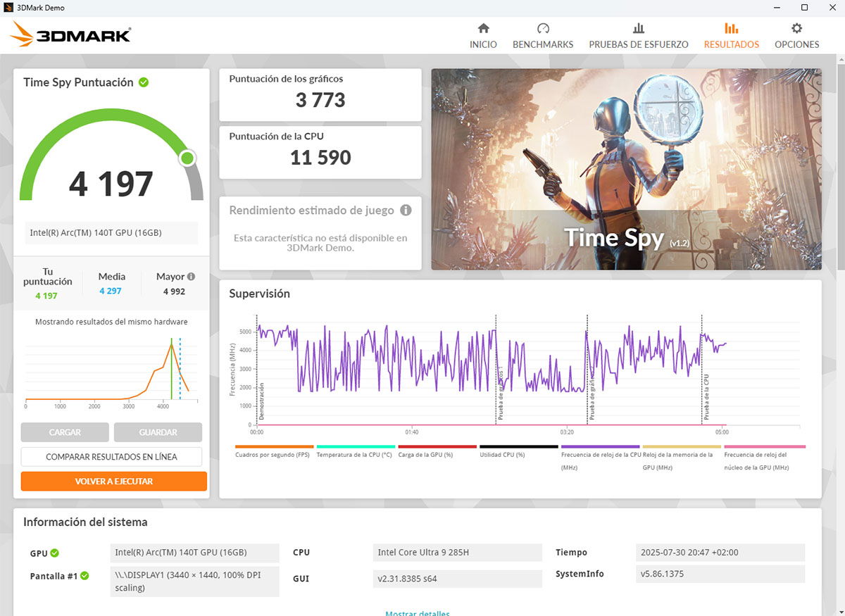Viewport: 845px width, 616px height.
Task: Click the Volver a ejecutar button
Action: pyautogui.click(x=114, y=482)
